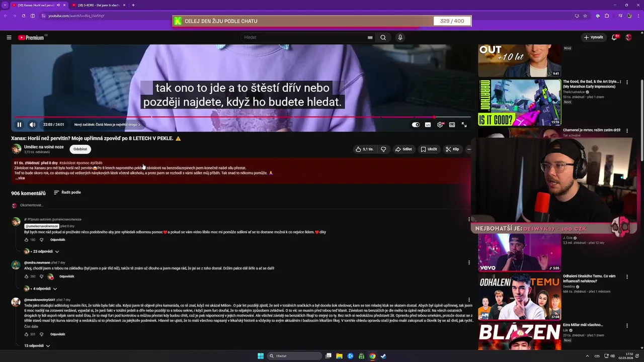This screenshot has height=362, width=644.
Task: Go to YouTube Premium home logo
Action: [31, 37]
